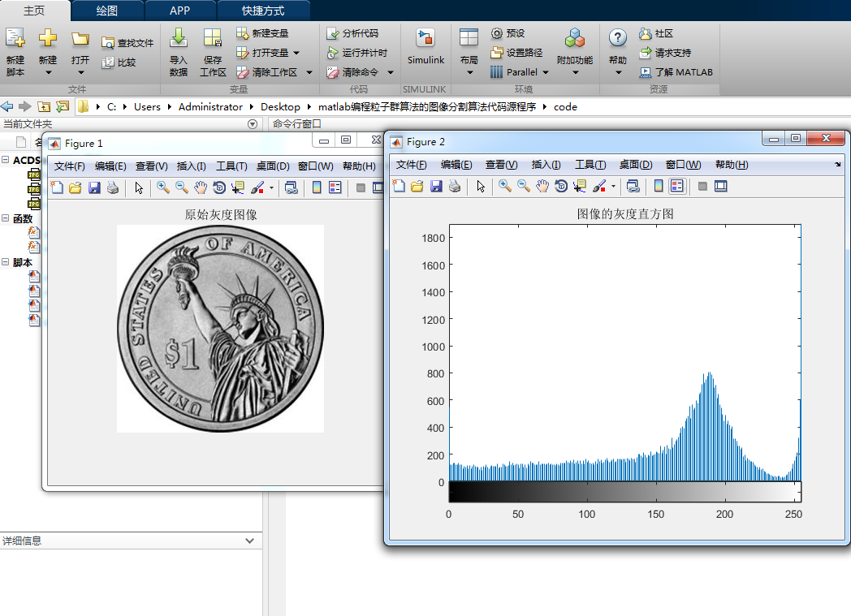Click Figure 2 zoom out magnifier icon
851x616 pixels.
pyautogui.click(x=523, y=186)
